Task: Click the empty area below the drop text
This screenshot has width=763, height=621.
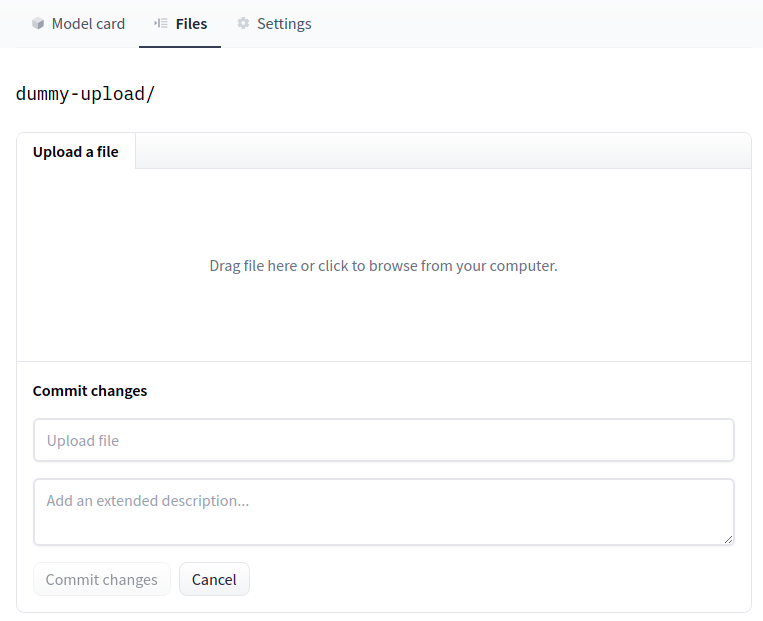Action: 383,320
